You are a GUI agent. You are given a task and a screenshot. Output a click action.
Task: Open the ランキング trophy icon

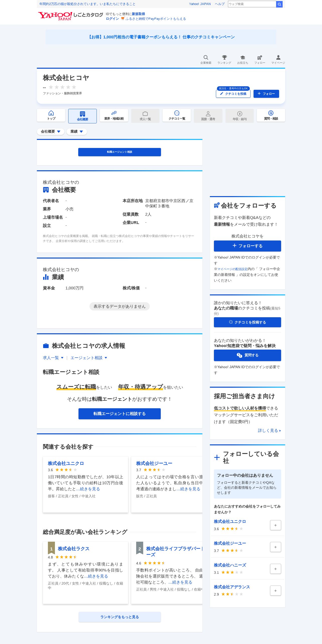[x=224, y=59]
